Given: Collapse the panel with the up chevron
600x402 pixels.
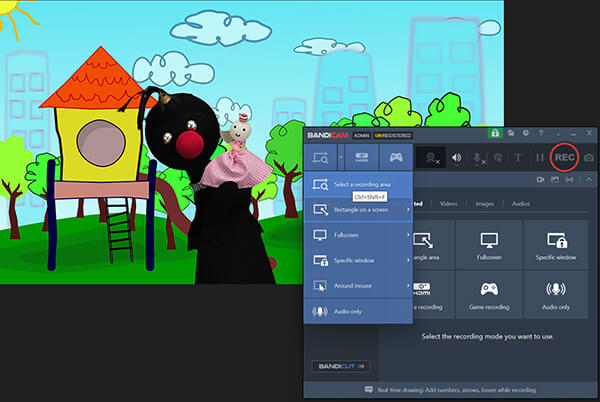Looking at the screenshot, I should pos(589,179).
